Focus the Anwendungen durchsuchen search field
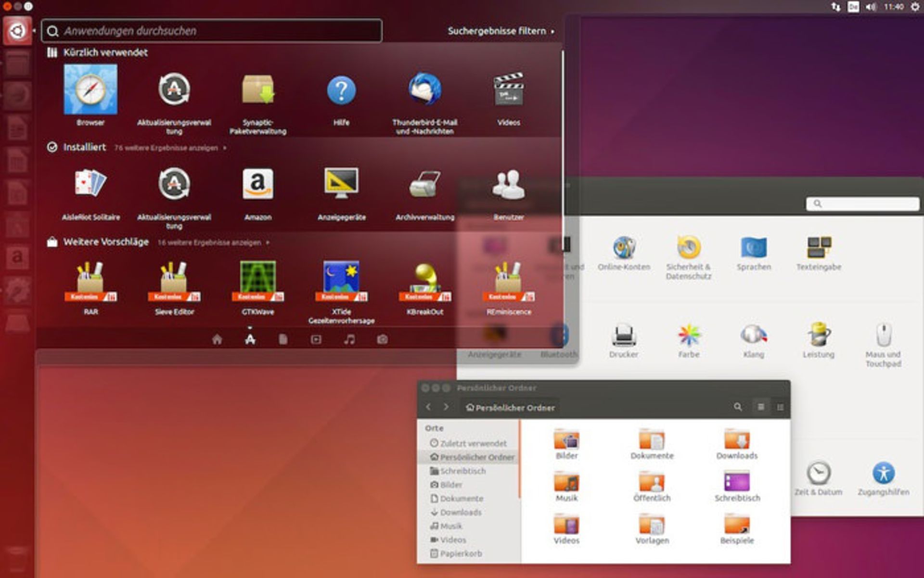 (x=212, y=31)
